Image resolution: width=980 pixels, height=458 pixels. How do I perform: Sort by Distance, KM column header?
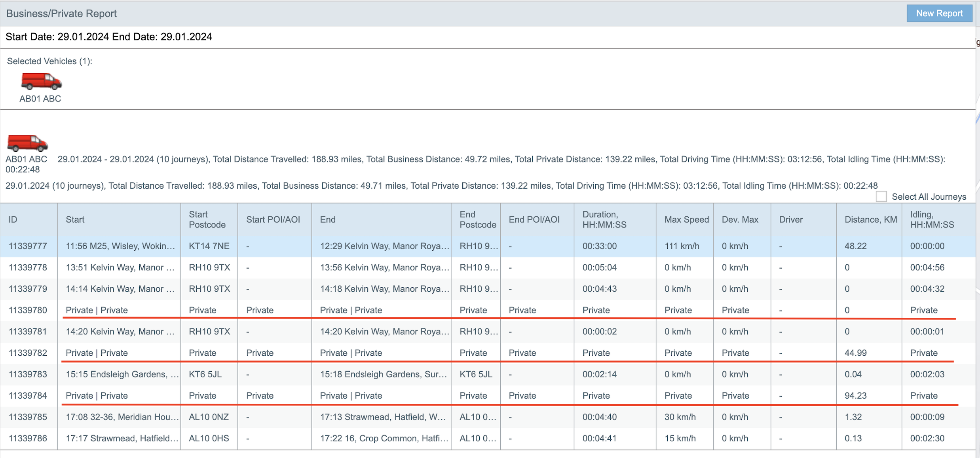pyautogui.click(x=870, y=219)
